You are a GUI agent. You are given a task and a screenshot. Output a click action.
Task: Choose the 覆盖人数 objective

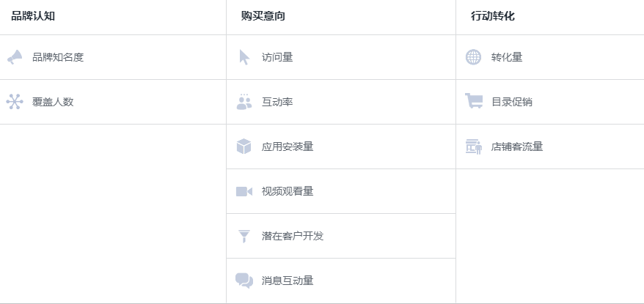[x=53, y=102]
